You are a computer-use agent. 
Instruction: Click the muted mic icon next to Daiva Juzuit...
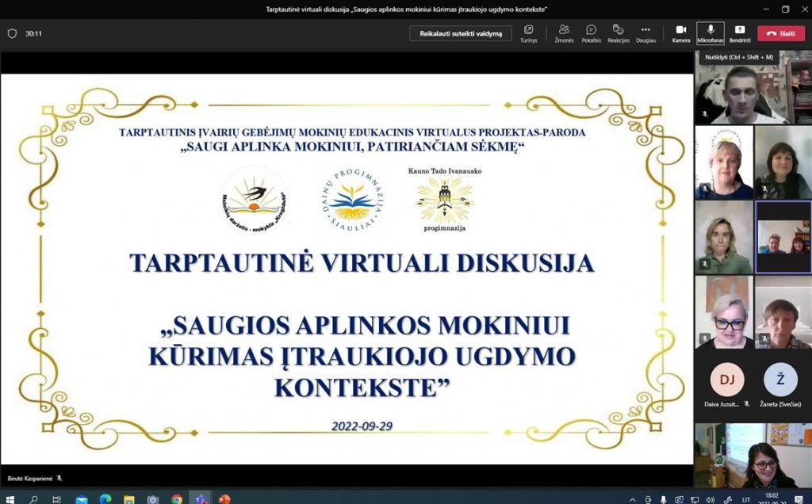tap(746, 404)
